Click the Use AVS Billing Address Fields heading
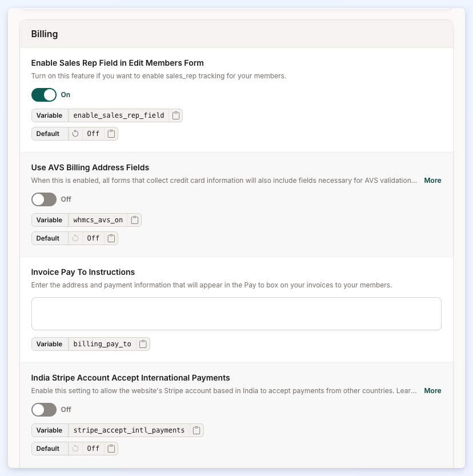 [90, 167]
